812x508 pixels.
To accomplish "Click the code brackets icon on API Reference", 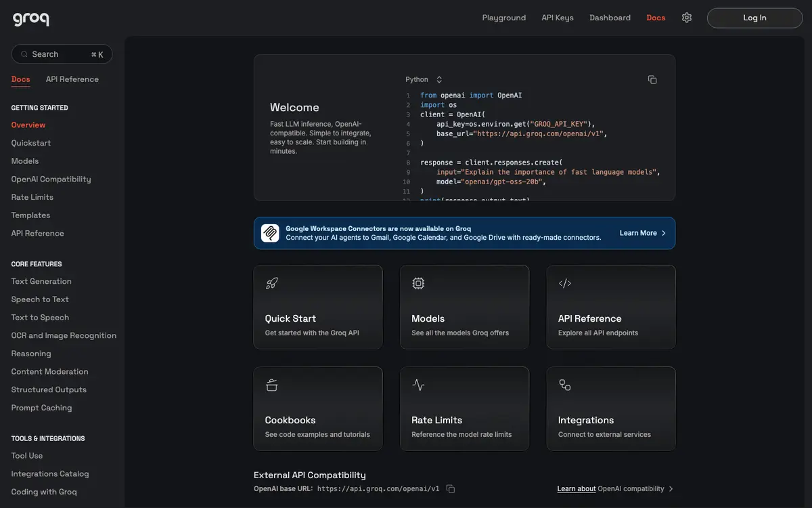I will tap(565, 283).
